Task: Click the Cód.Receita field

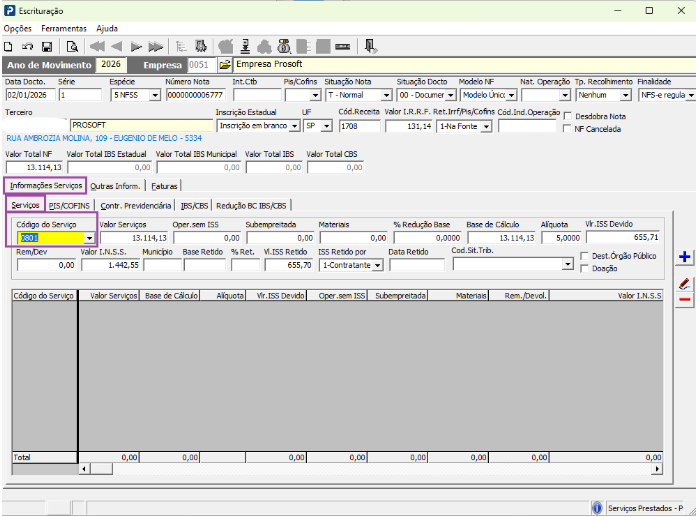Action: (x=360, y=126)
